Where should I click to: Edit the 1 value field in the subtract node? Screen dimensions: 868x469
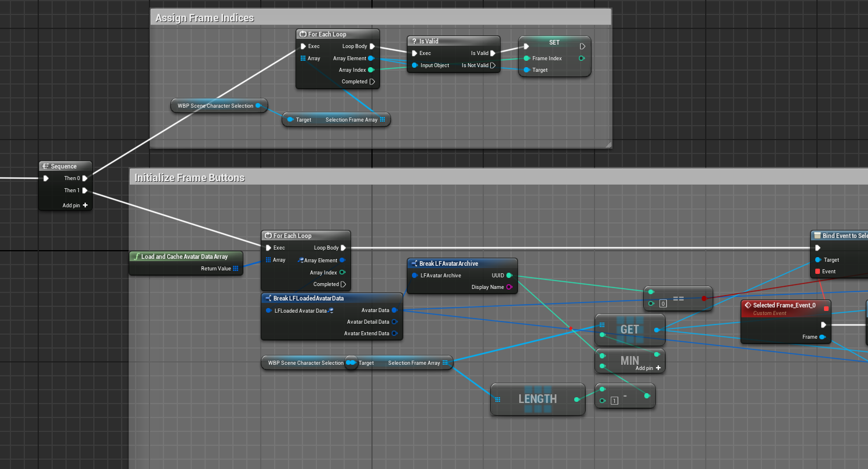point(614,401)
